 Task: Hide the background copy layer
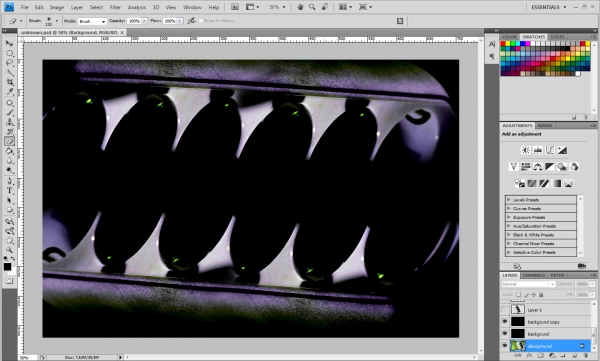(505, 322)
